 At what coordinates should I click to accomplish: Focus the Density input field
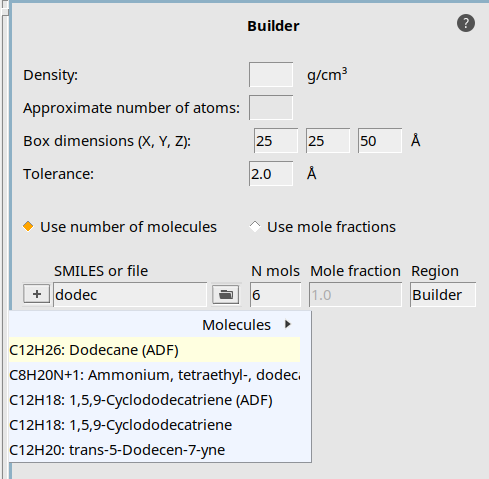pos(271,75)
